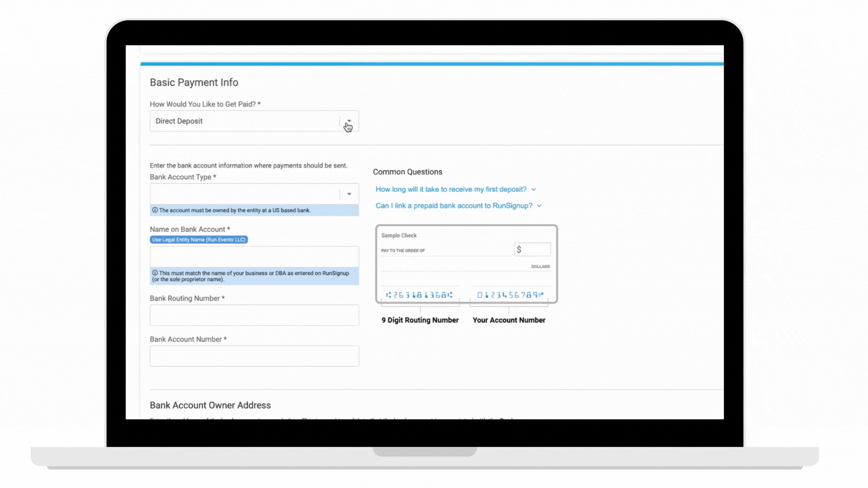868x488 pixels.
Task: Expand 'How long will it take' question
Action: pyautogui.click(x=451, y=189)
